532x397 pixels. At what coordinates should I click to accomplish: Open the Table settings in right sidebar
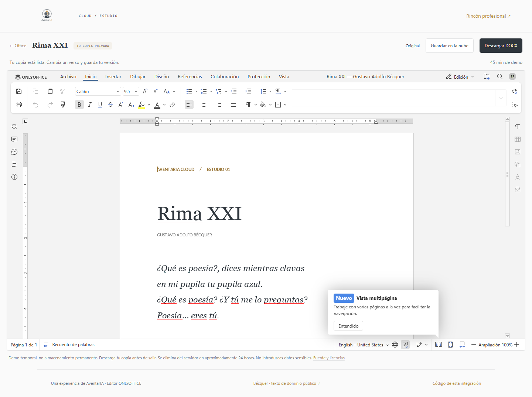click(x=518, y=139)
